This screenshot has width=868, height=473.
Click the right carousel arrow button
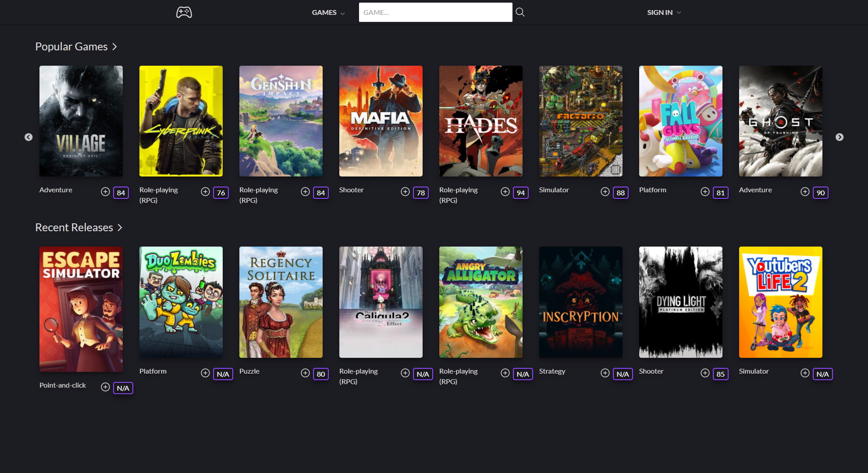tap(839, 137)
